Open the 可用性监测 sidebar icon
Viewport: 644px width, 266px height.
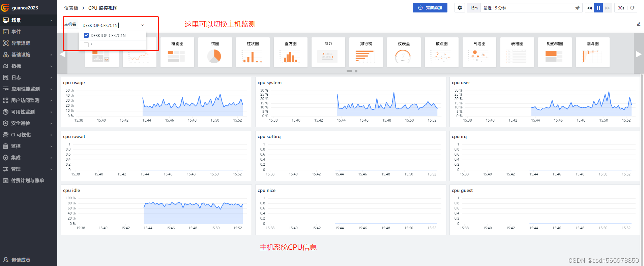tap(6, 112)
